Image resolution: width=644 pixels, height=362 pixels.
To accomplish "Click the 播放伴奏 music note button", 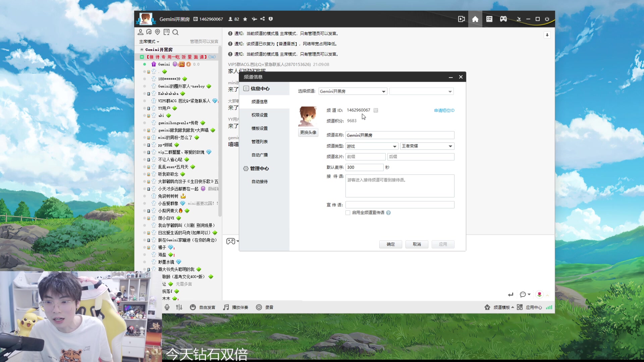I will [236, 307].
